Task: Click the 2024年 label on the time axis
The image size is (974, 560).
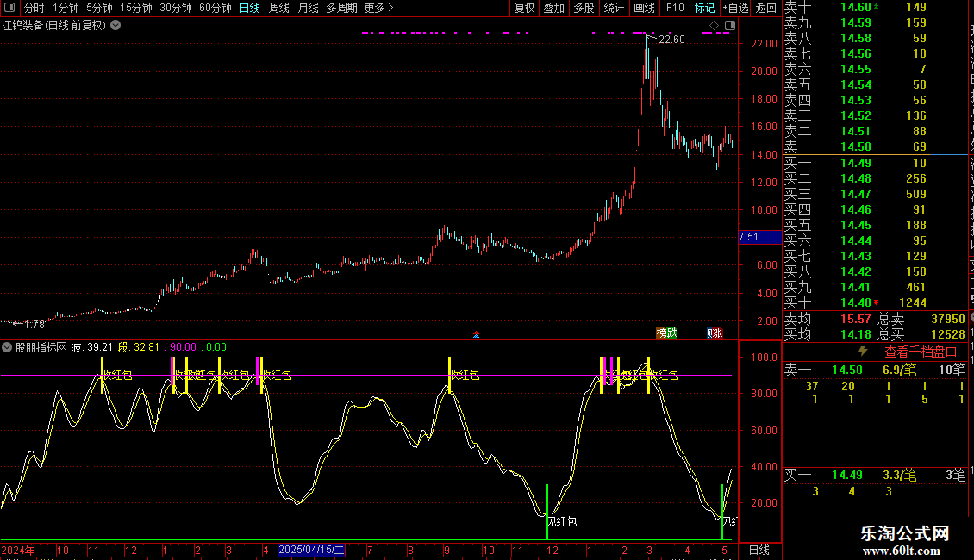Action: [x=18, y=550]
